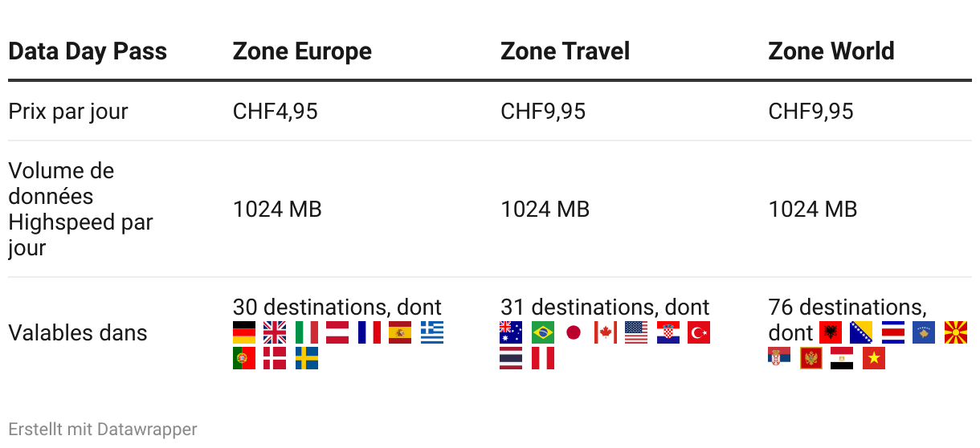Click the Egypt flag icon
The height and width of the screenshot is (448, 980).
[x=843, y=358]
